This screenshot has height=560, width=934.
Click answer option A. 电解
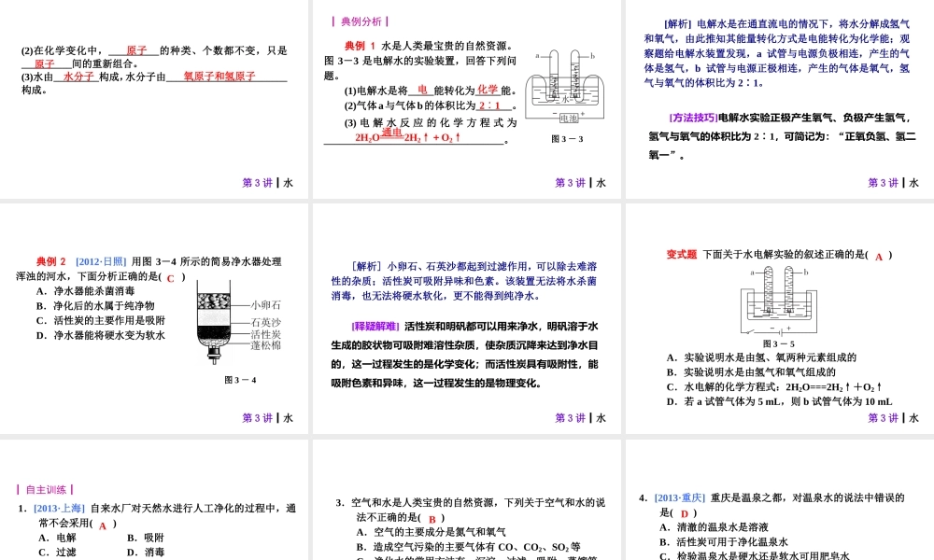[57, 538]
